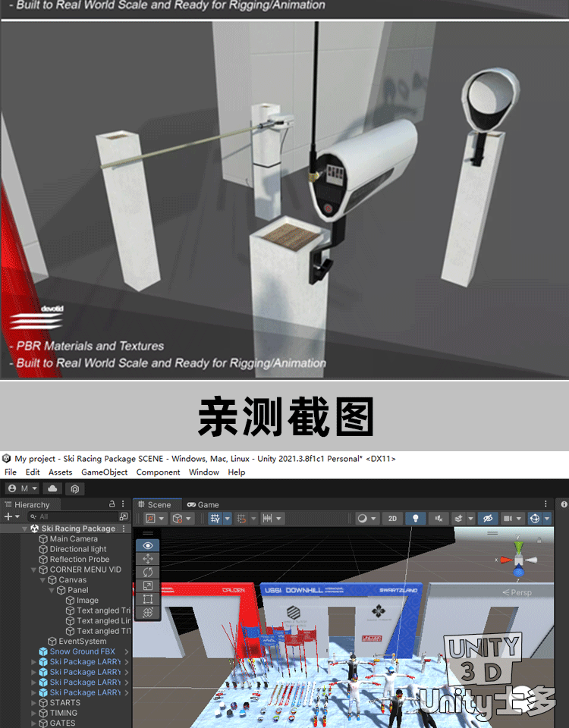Open the Edit menu
Image resolution: width=569 pixels, height=728 pixels.
pos(33,472)
